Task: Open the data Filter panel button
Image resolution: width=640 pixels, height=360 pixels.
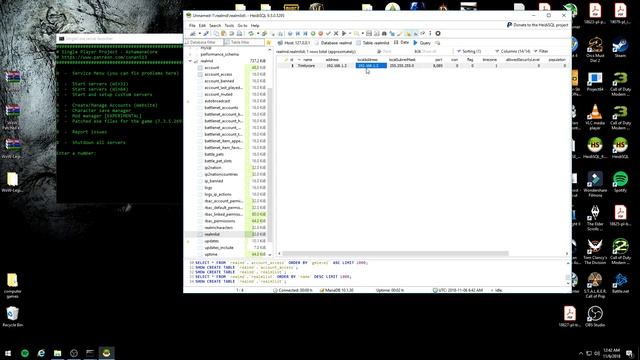Action: 541,51
